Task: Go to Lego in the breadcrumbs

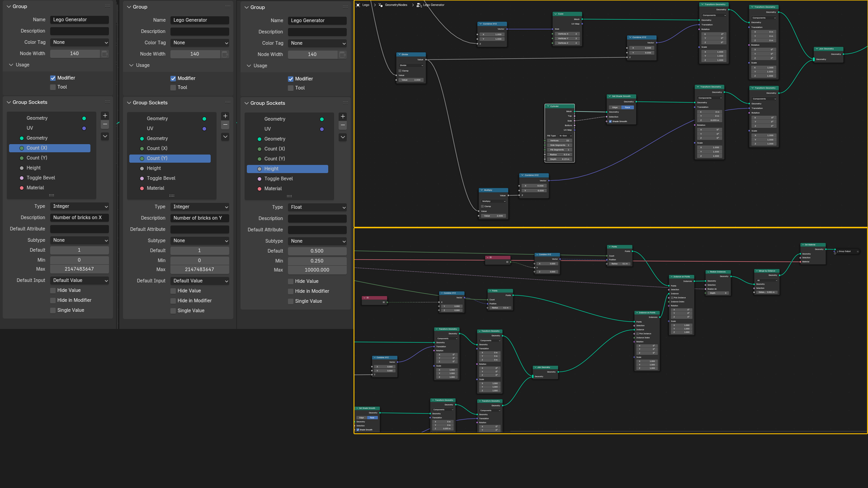Action: coord(366,5)
